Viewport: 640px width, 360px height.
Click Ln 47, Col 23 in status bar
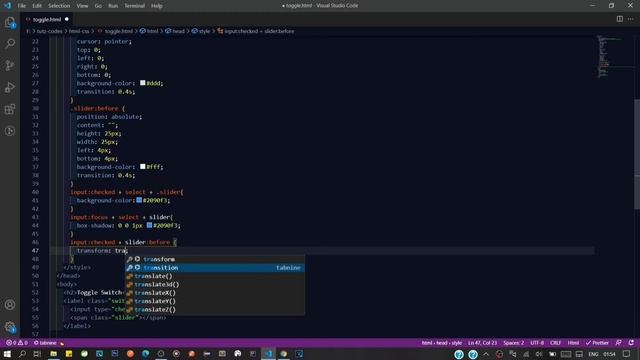click(x=482, y=343)
